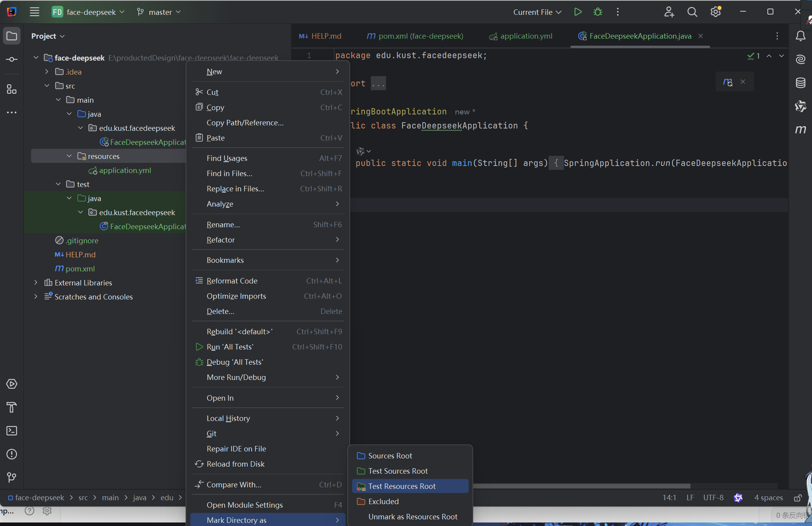812x526 pixels.
Task: Open IDE settings gear icon
Action: (x=715, y=12)
